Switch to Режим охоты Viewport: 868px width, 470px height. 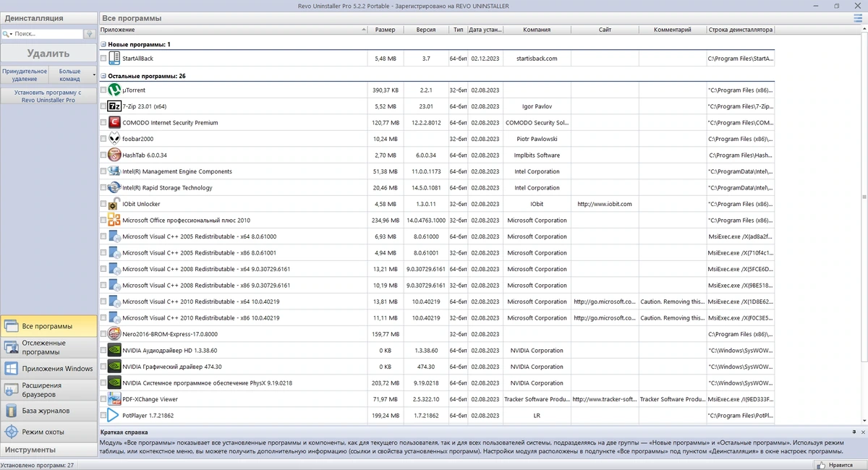click(48, 432)
